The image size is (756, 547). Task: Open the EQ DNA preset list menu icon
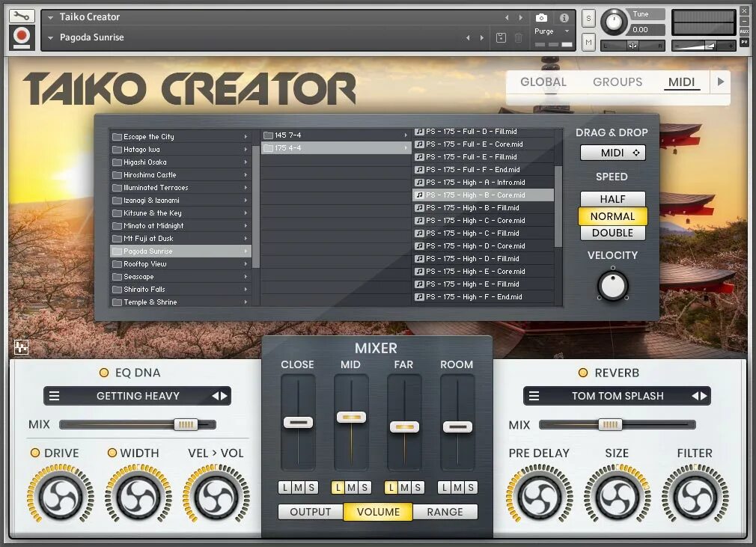tap(55, 396)
